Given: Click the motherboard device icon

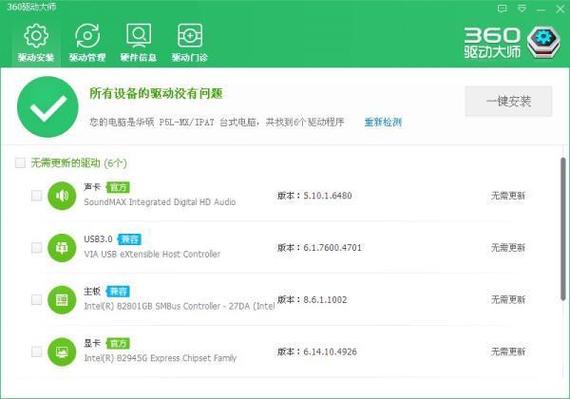Looking at the screenshot, I should click(x=62, y=300).
